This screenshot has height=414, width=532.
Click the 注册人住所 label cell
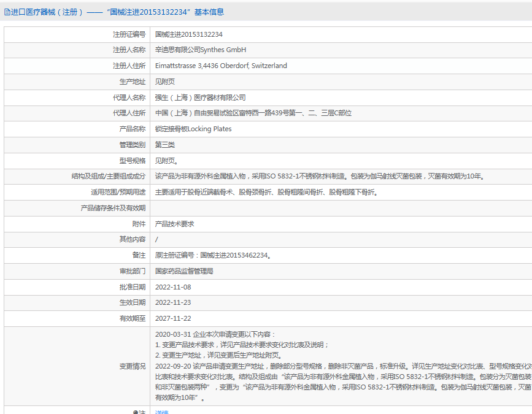(77, 66)
